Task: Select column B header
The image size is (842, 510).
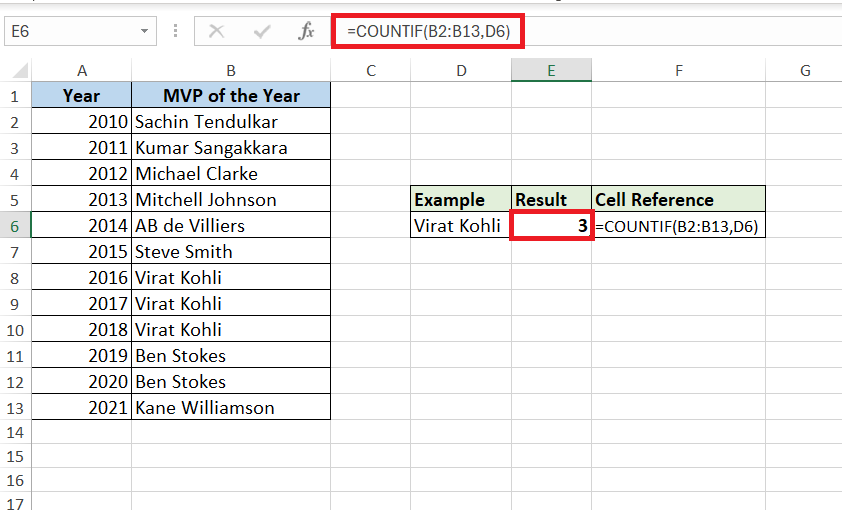Action: (x=231, y=70)
